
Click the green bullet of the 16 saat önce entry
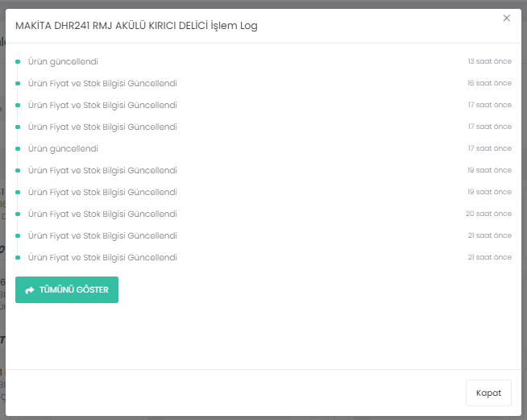pyautogui.click(x=18, y=83)
